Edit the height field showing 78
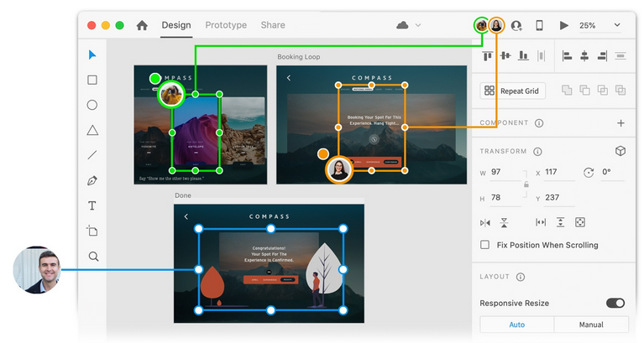Viewport: 644px width, 343px height. tap(505, 198)
